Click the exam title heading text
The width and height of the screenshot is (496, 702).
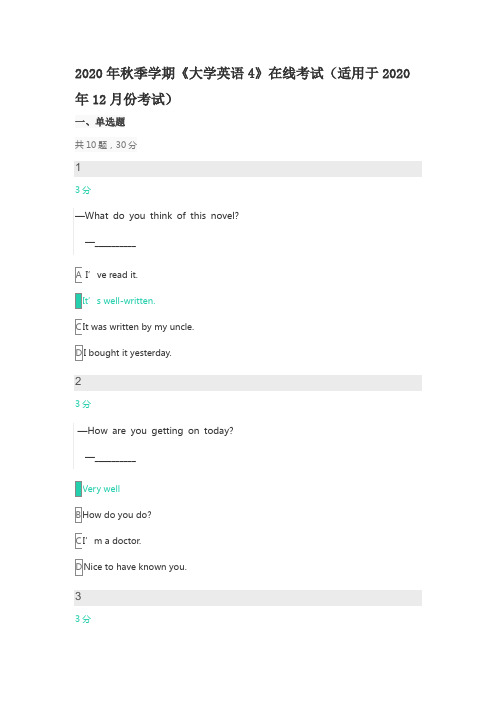pyautogui.click(x=242, y=86)
